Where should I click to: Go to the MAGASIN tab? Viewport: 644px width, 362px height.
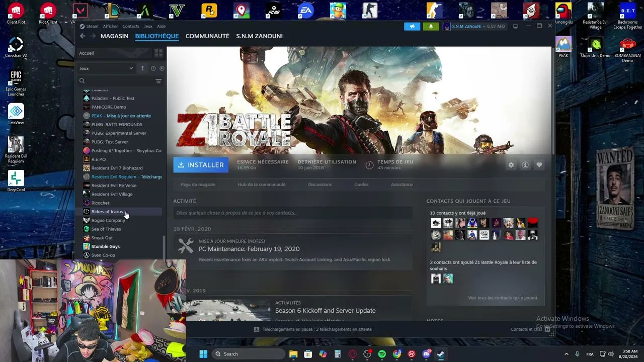pyautogui.click(x=114, y=36)
